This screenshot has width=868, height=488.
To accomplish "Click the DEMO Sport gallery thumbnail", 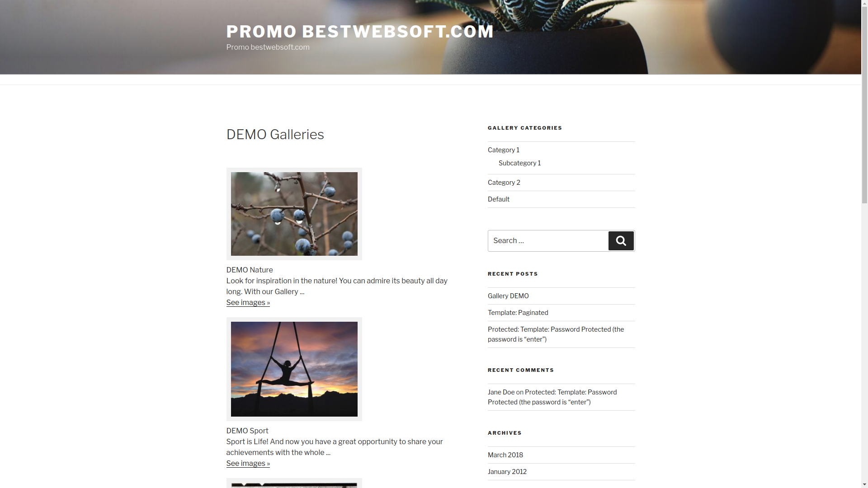I will (x=294, y=369).
